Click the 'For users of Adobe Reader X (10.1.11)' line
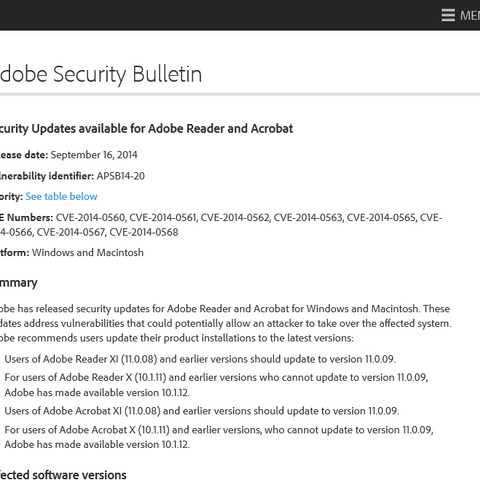This screenshot has height=480, width=480. (216, 385)
